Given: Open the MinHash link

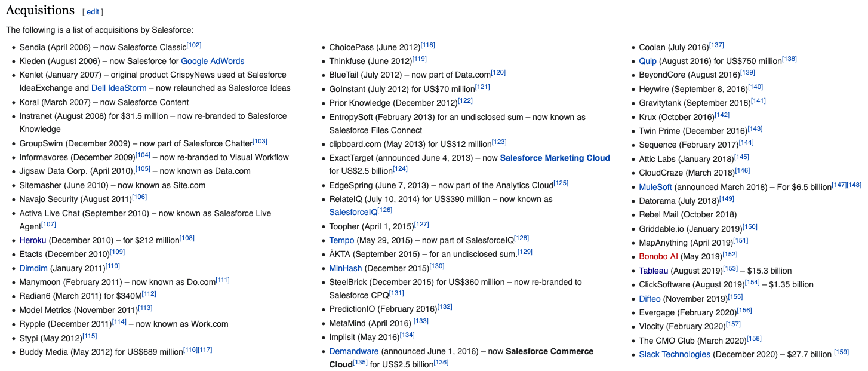Looking at the screenshot, I should click(346, 268).
